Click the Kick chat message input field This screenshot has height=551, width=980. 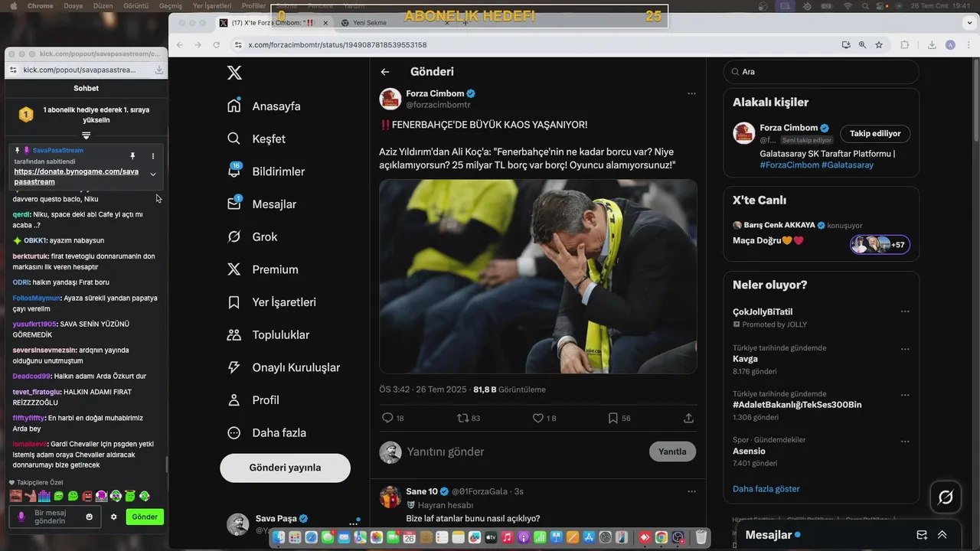tap(54, 517)
